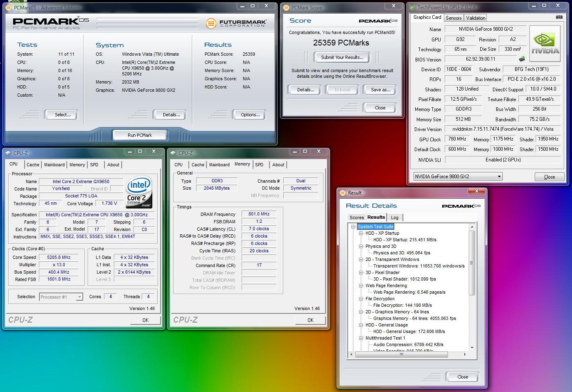Screen dimensions: 572x392
Task: Click the NVIDIA SLI 'Enabled (2 GPUs)' field
Action: [x=503, y=160]
